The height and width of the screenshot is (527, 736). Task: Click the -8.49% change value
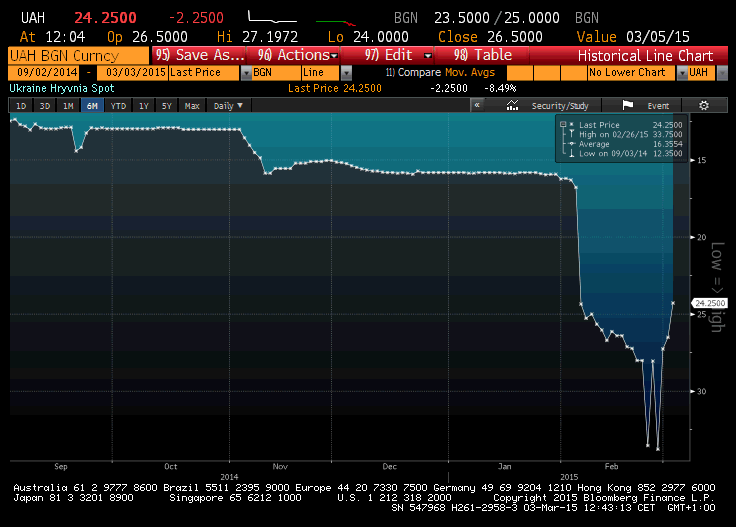[500, 88]
